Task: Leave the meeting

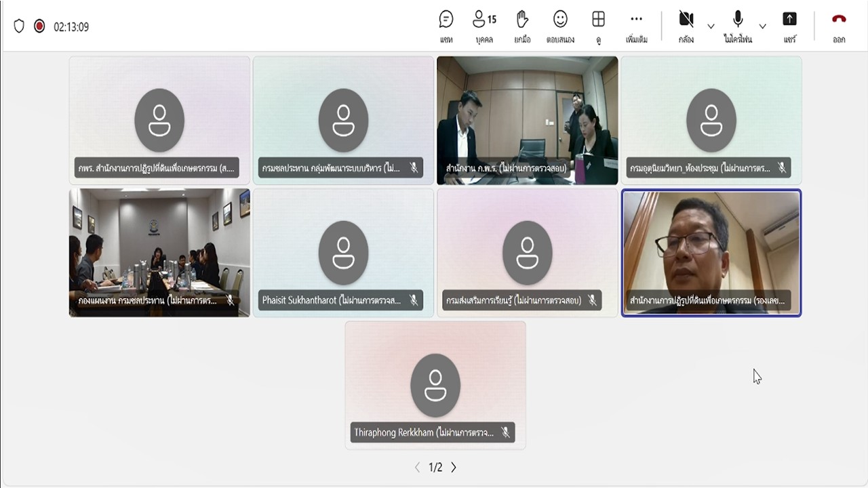Action: [x=839, y=26]
